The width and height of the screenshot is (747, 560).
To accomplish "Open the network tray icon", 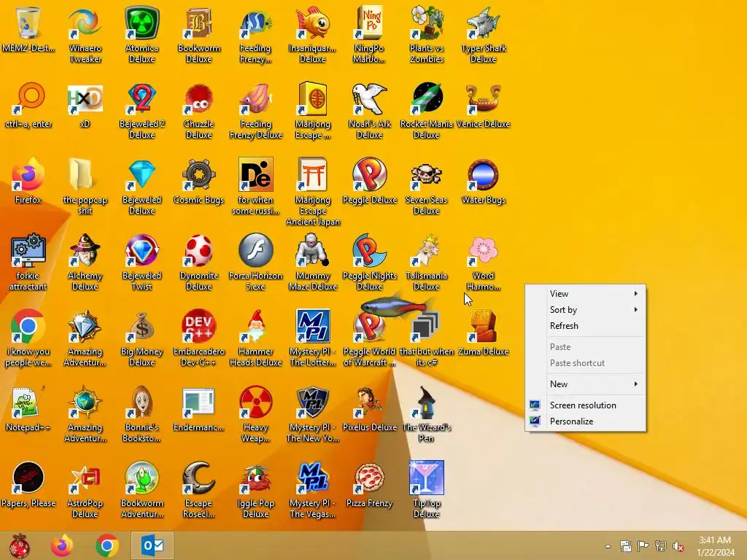I will (x=661, y=546).
